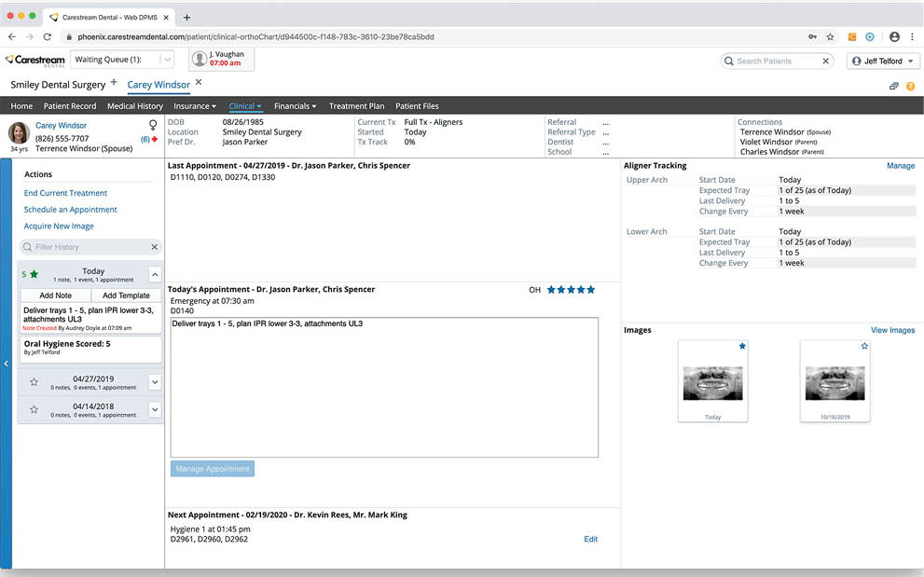Toggle star on the 04/14/2018 history entry
This screenshot has height=577, width=924.
(x=34, y=409)
